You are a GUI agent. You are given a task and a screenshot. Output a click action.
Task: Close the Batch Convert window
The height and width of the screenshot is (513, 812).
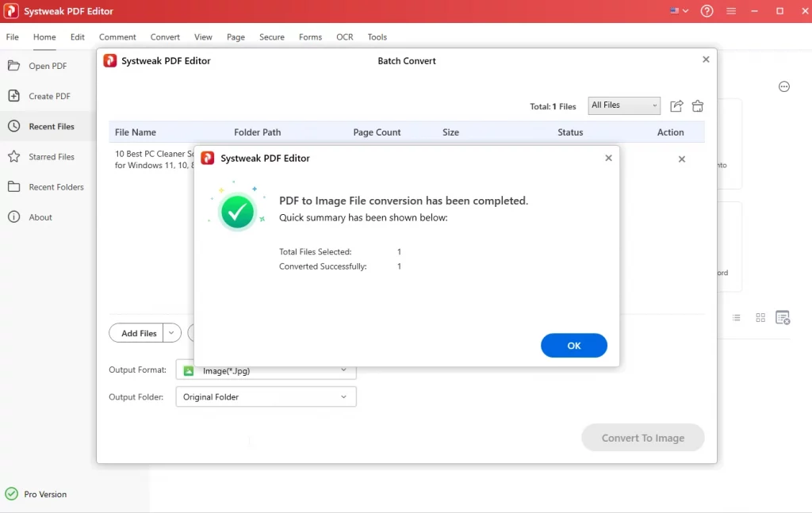(x=706, y=59)
